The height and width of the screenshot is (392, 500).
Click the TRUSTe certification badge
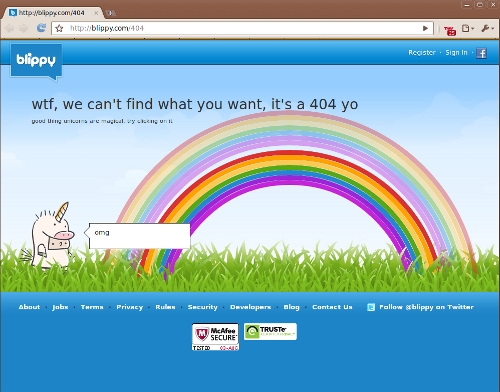pyautogui.click(x=270, y=331)
